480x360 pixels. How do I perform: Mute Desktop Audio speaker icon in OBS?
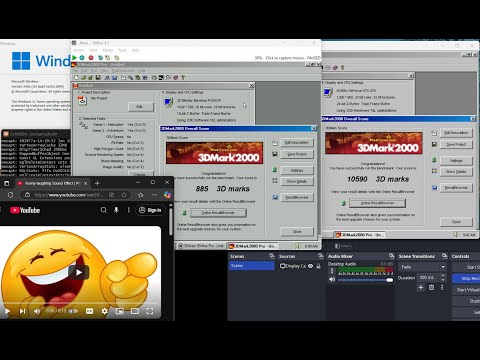pos(332,279)
